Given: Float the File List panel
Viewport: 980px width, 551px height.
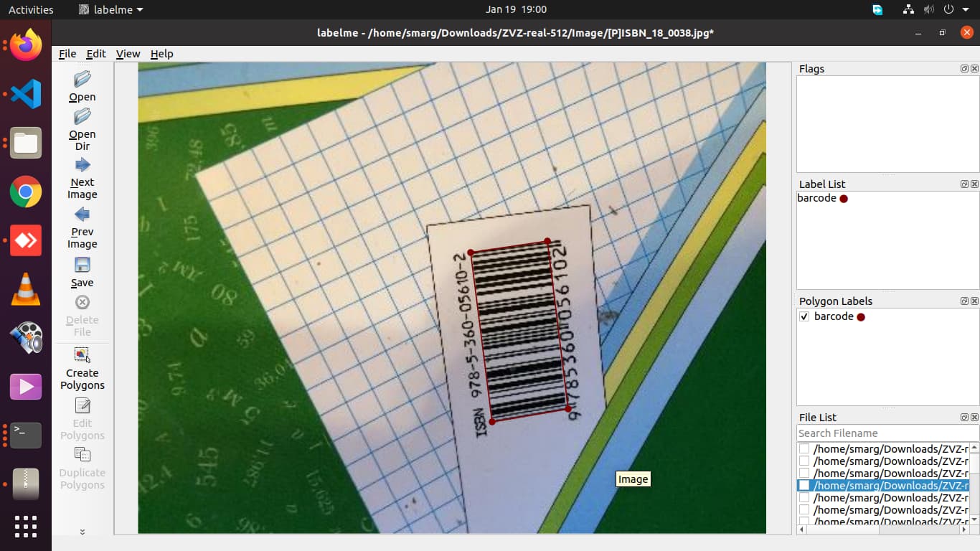Looking at the screenshot, I should point(964,418).
